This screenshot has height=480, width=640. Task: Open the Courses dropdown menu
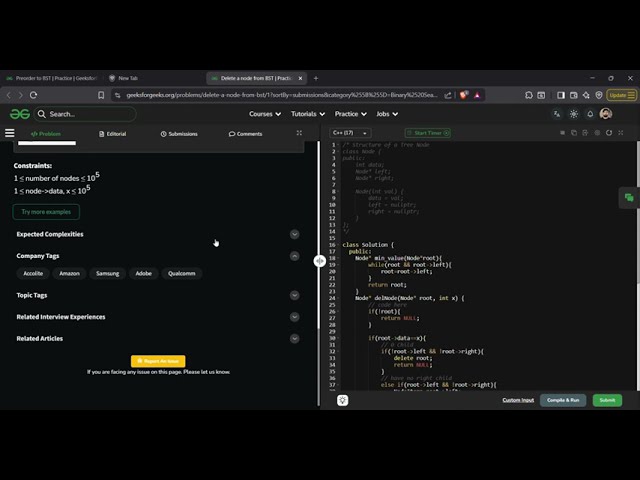point(265,114)
